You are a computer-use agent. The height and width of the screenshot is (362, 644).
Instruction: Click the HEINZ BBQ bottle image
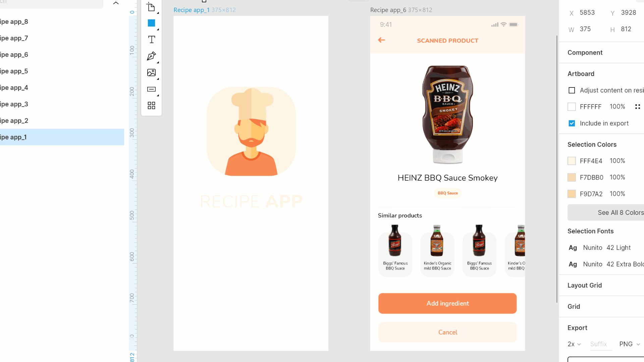pos(447,115)
